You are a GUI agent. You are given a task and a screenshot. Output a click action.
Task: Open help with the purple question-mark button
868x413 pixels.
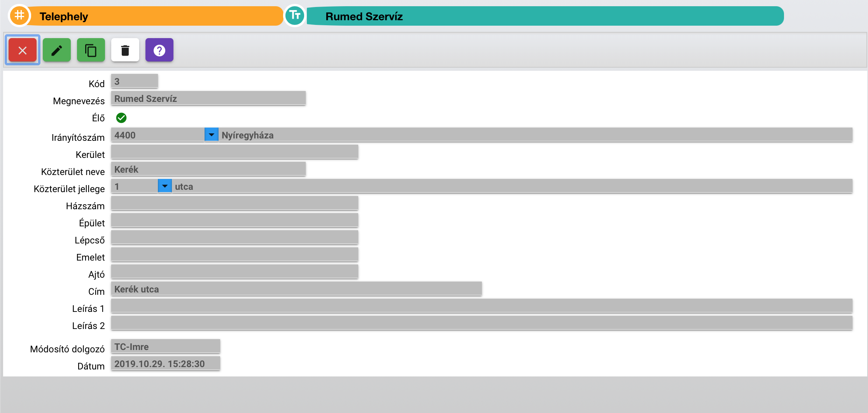click(159, 50)
